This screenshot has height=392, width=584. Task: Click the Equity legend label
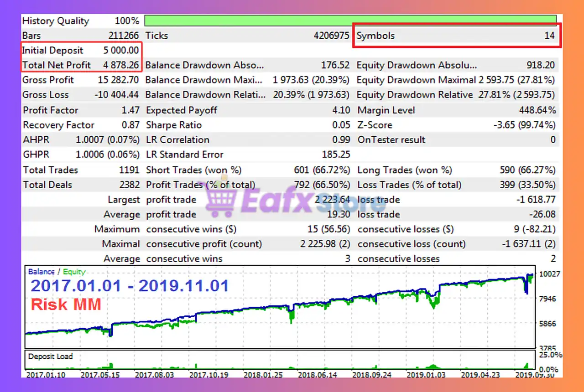pyautogui.click(x=74, y=272)
